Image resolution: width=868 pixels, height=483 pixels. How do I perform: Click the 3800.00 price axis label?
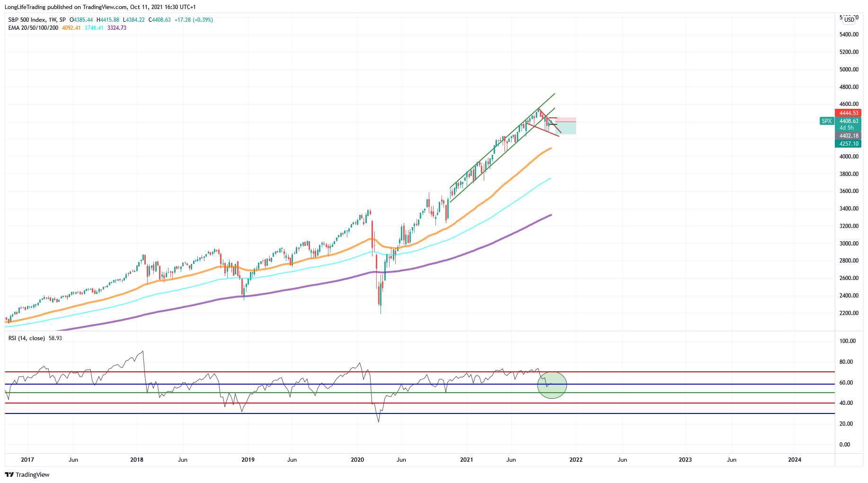pyautogui.click(x=849, y=174)
